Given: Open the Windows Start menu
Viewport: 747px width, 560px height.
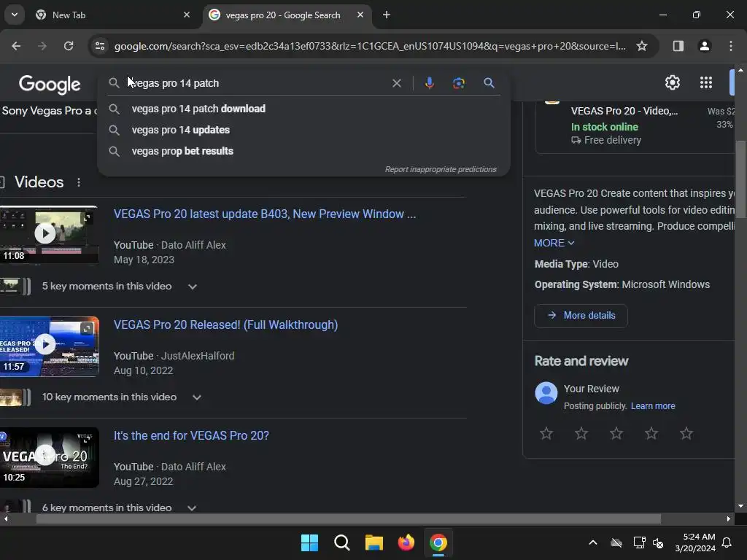Looking at the screenshot, I should (309, 542).
